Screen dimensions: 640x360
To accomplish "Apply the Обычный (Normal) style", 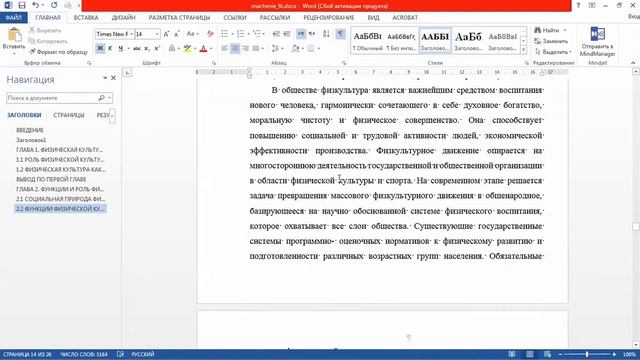I will (367, 40).
